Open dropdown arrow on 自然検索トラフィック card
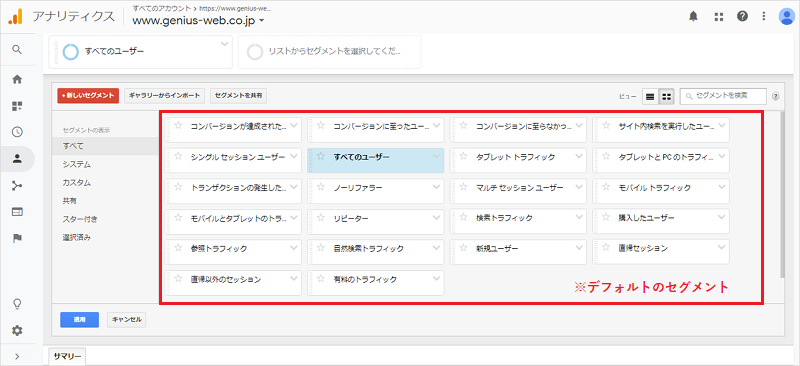The height and width of the screenshot is (366, 800). (x=436, y=248)
